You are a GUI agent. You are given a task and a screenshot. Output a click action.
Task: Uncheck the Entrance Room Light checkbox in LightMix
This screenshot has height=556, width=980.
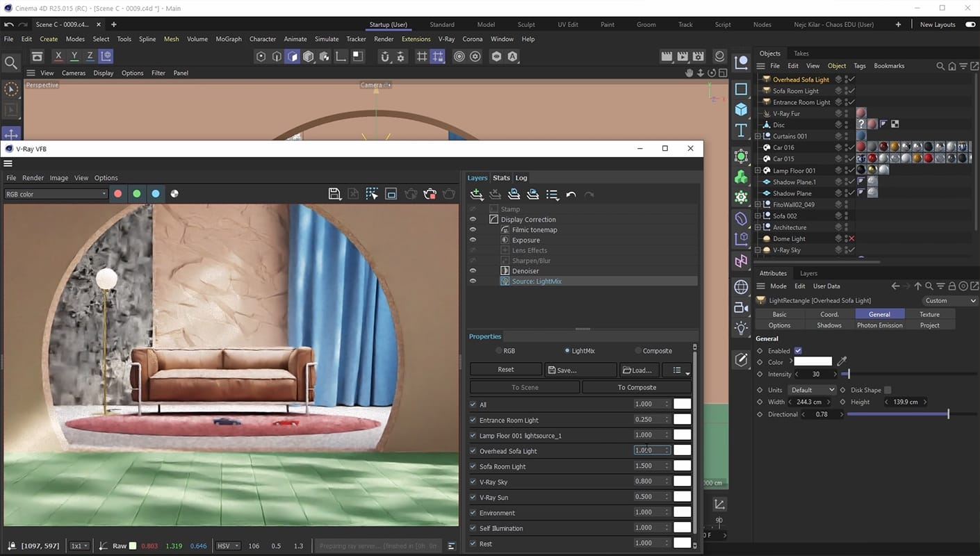(x=473, y=420)
